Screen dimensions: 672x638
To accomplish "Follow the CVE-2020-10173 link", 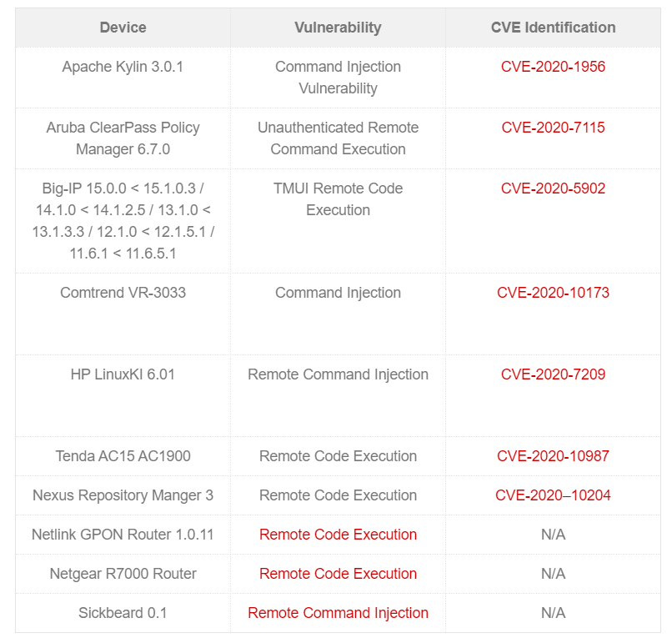I will pyautogui.click(x=553, y=293).
